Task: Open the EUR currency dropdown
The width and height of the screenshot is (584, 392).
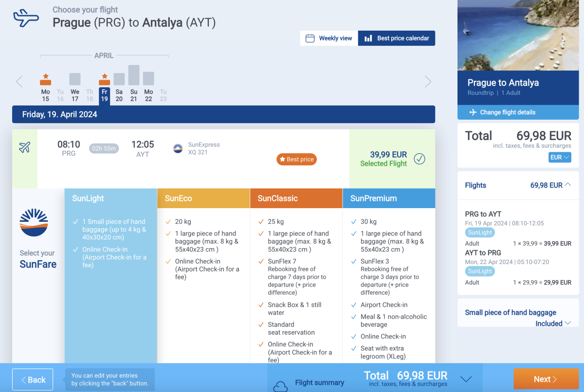Action: [560, 157]
